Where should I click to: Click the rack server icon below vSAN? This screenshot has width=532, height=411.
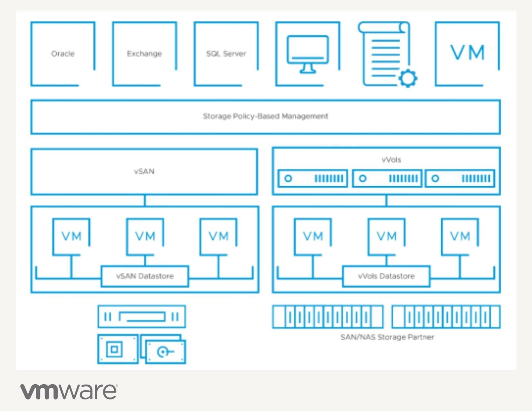pos(142,317)
